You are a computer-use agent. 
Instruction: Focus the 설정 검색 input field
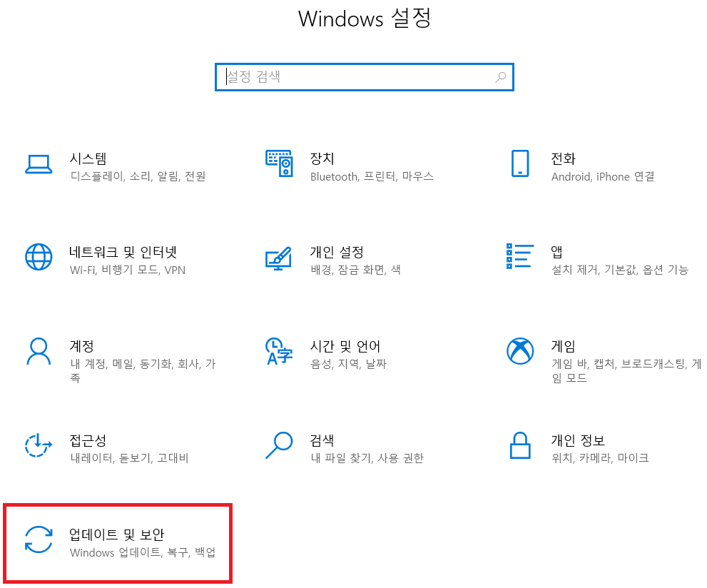365,77
